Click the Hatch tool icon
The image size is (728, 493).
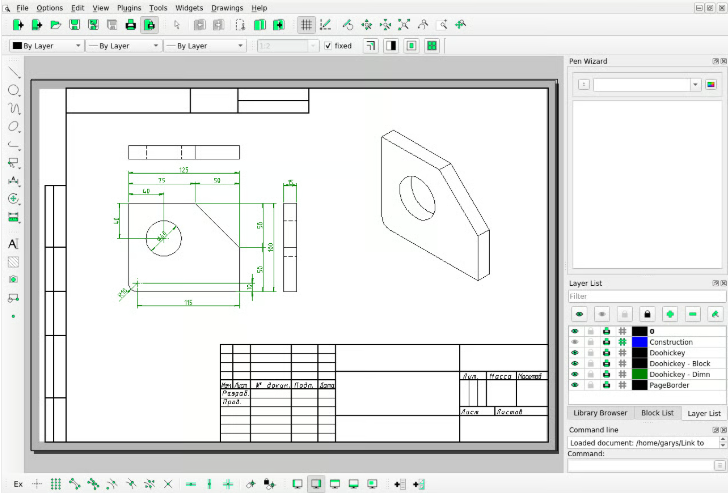point(14,262)
